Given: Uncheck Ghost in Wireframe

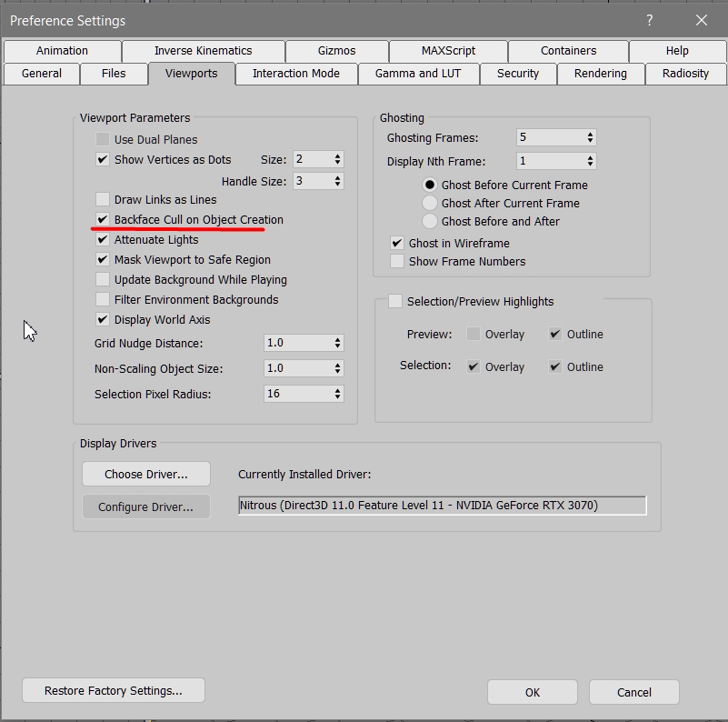Looking at the screenshot, I should coord(397,243).
